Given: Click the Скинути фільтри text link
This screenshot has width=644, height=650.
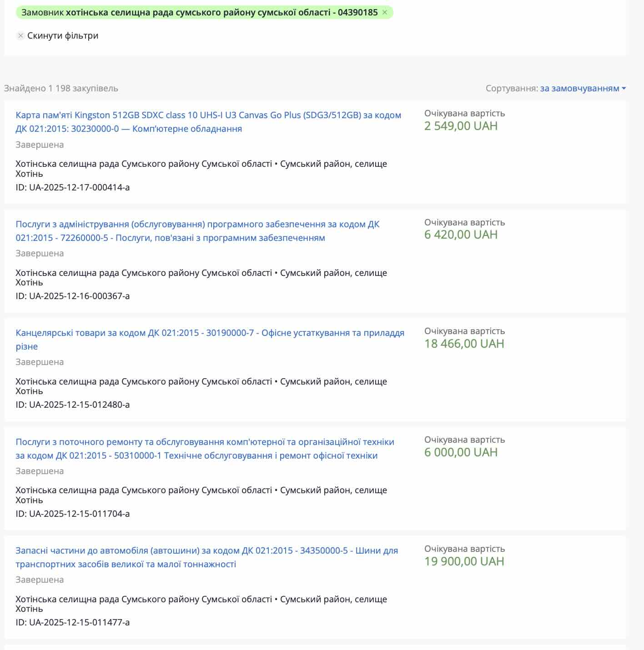Looking at the screenshot, I should (x=63, y=35).
